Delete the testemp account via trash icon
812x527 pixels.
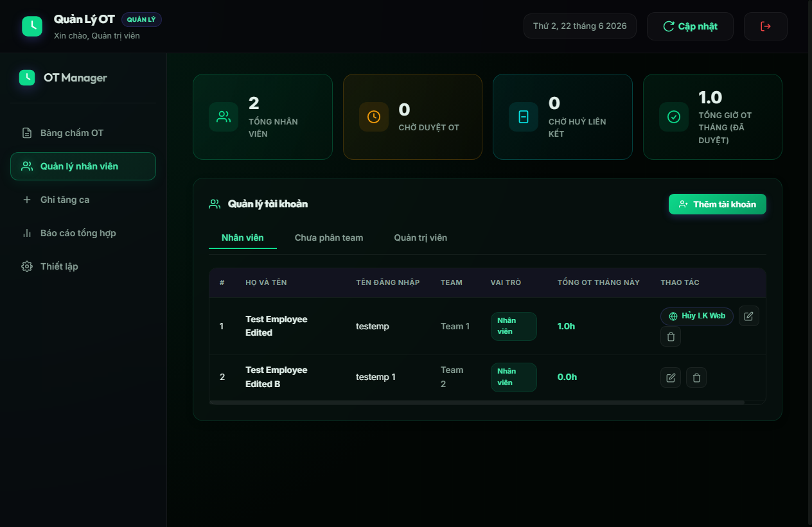point(671,336)
